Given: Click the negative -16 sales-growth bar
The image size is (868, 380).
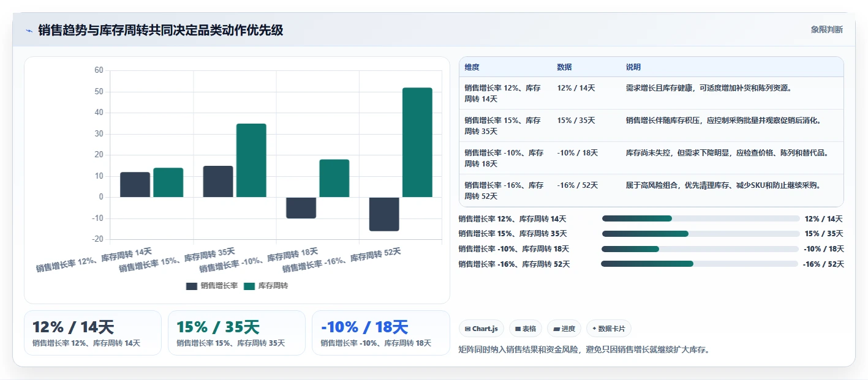Looking at the screenshot, I should [384, 214].
